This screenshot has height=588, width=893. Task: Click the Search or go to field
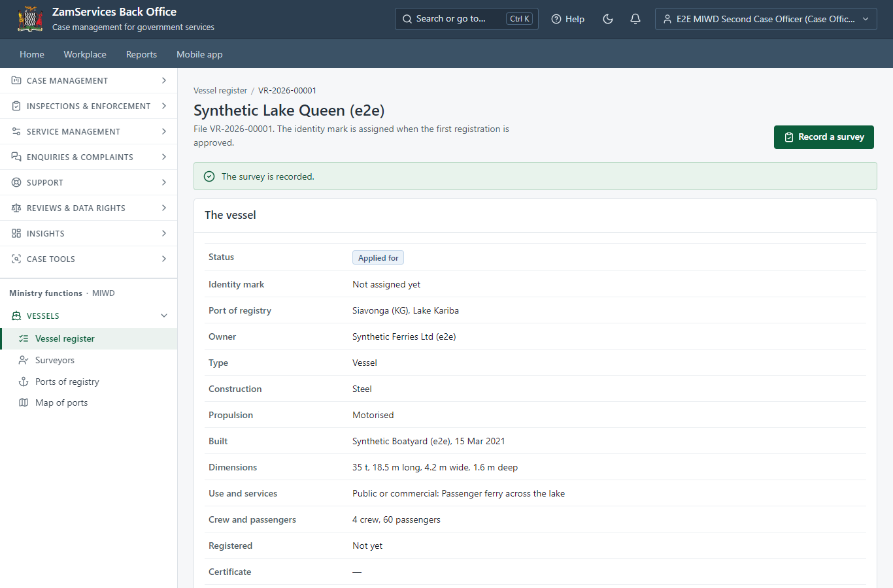tap(467, 19)
